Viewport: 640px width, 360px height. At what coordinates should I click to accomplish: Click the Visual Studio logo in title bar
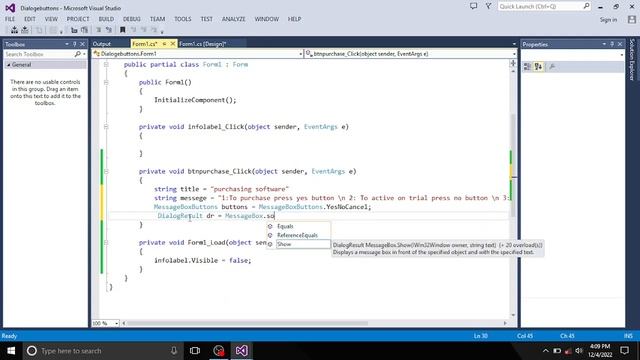[x=10, y=8]
